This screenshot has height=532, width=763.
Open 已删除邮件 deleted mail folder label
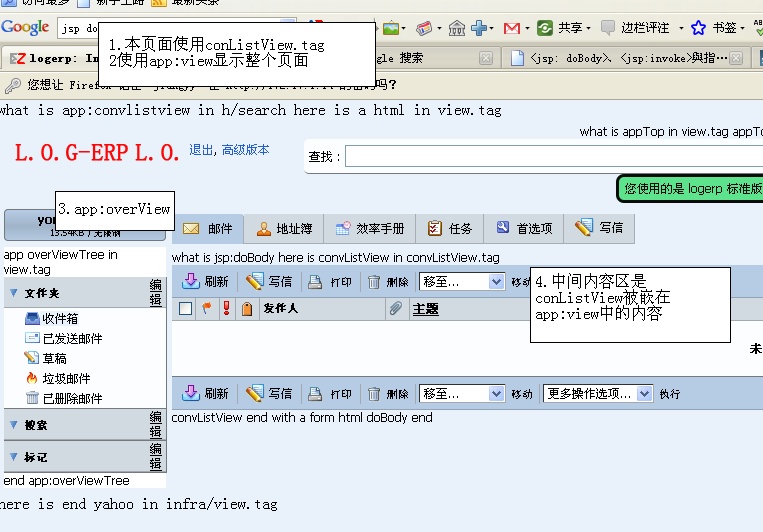click(73, 399)
